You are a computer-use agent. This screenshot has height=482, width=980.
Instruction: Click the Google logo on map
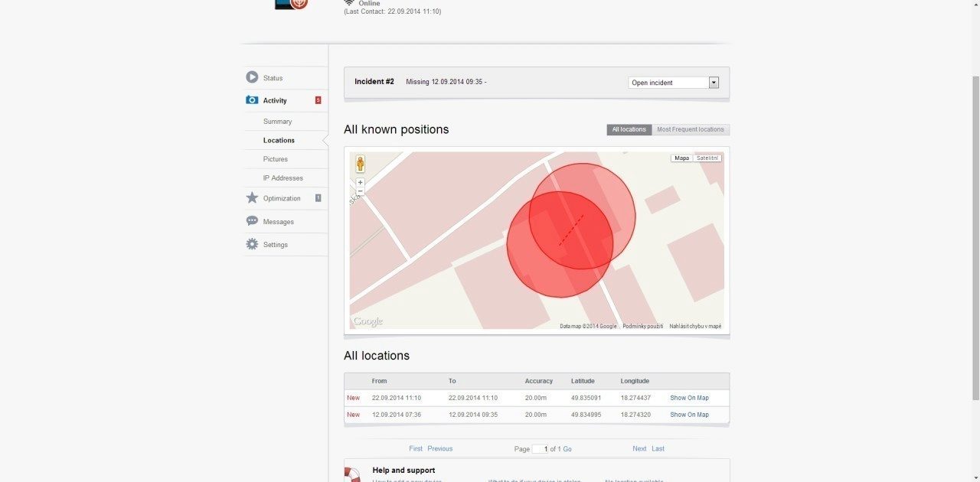tap(367, 321)
